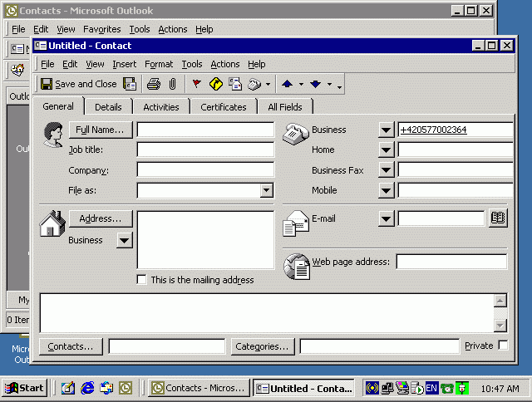The width and height of the screenshot is (532, 402).
Task: Click the notes scrollbar up arrow
Action: (x=500, y=301)
